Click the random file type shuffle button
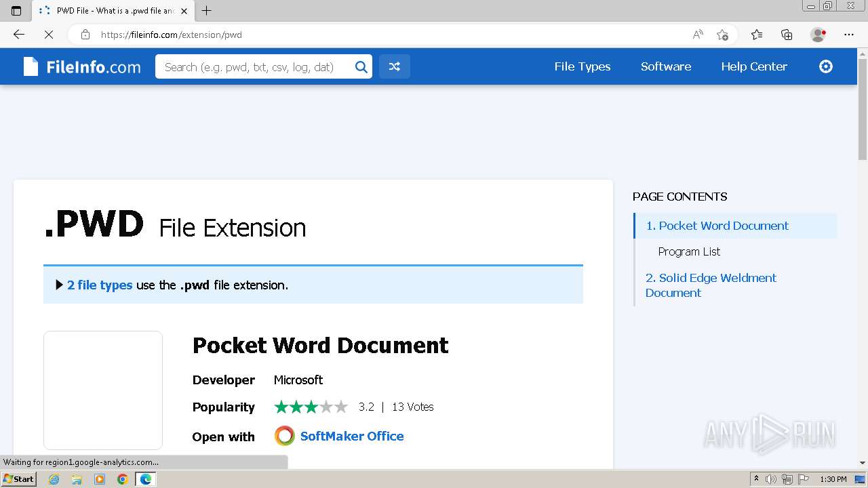Image resolution: width=868 pixels, height=488 pixels. coord(395,66)
